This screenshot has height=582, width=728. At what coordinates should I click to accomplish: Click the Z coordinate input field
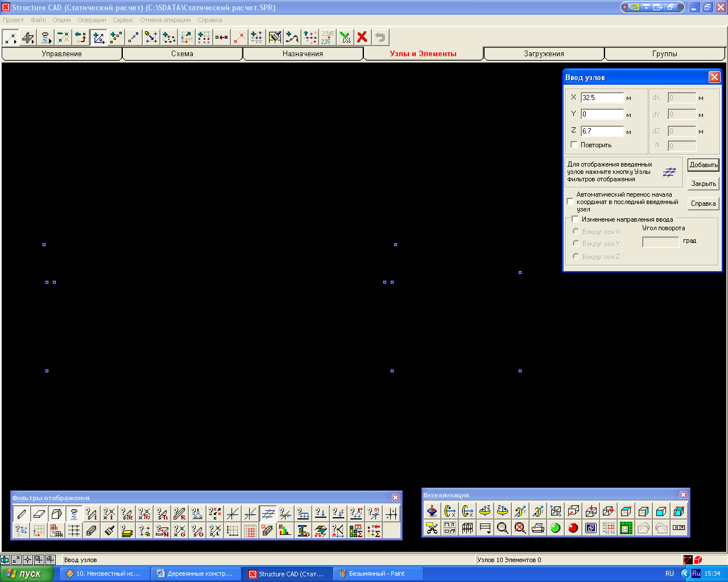pyautogui.click(x=602, y=131)
